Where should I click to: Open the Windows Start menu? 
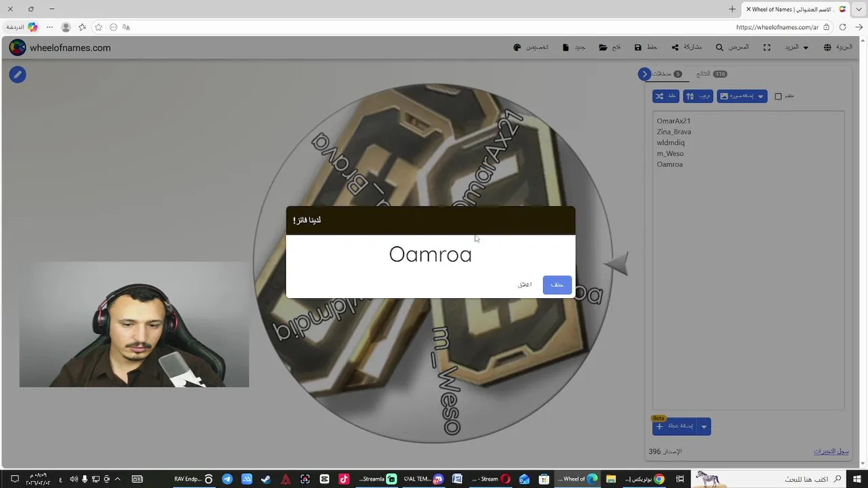tap(856, 479)
